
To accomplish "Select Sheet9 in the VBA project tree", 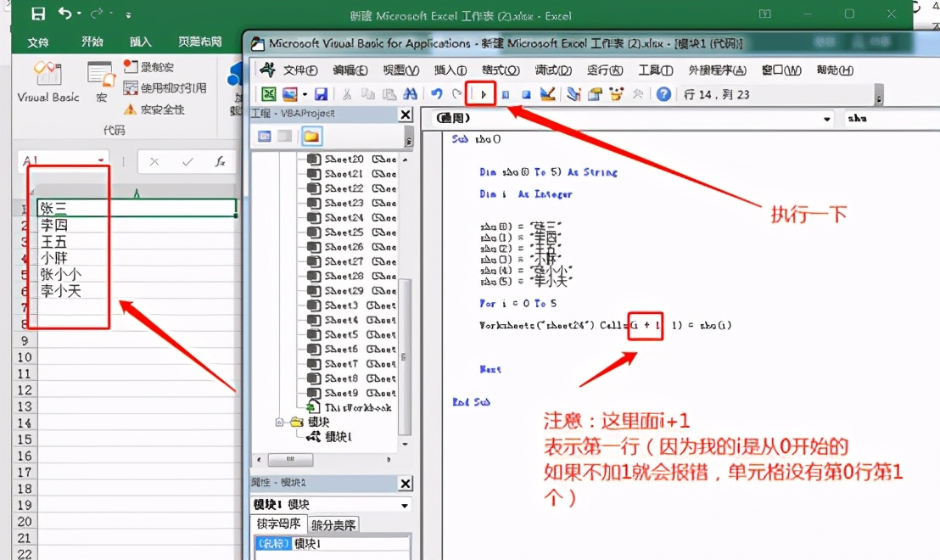I will click(351, 394).
